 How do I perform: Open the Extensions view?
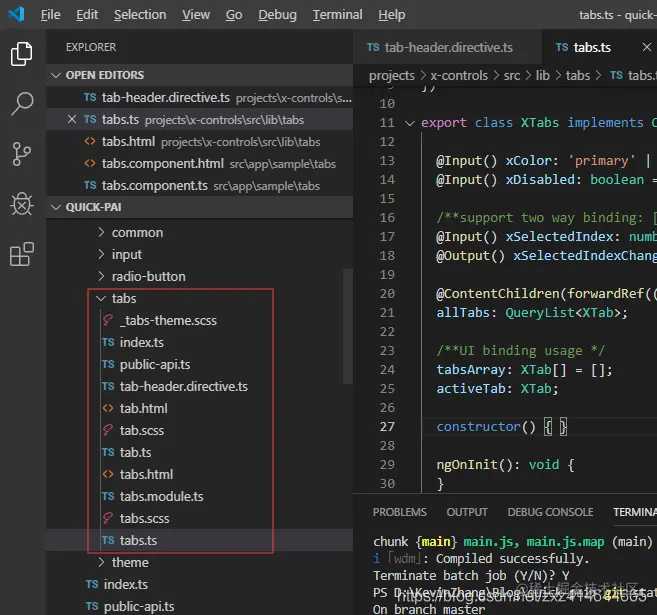[x=22, y=254]
